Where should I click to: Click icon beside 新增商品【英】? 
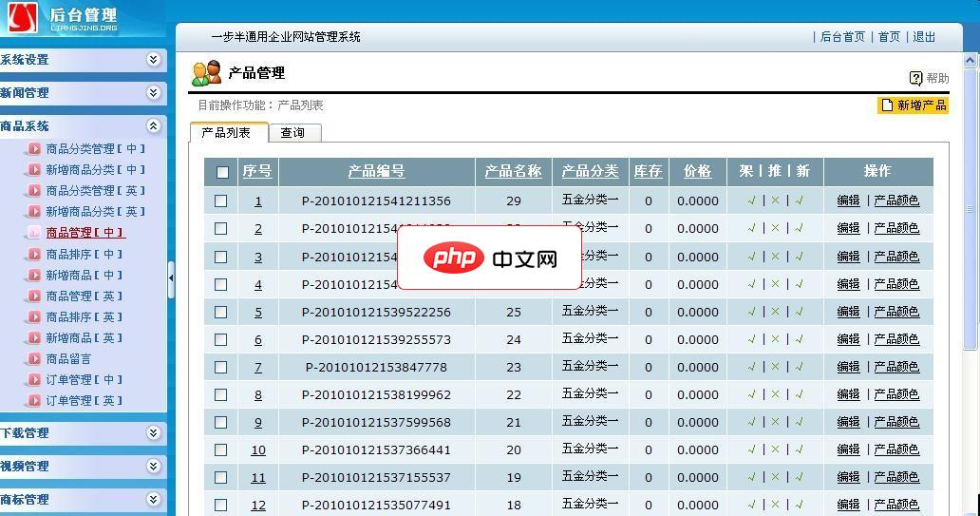(34, 337)
